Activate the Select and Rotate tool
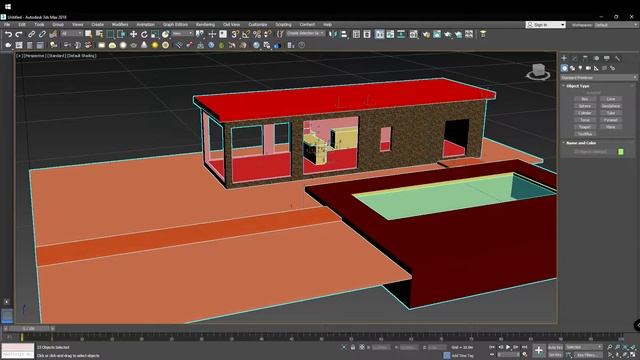Viewport: 640px width, 360px height. [x=144, y=35]
